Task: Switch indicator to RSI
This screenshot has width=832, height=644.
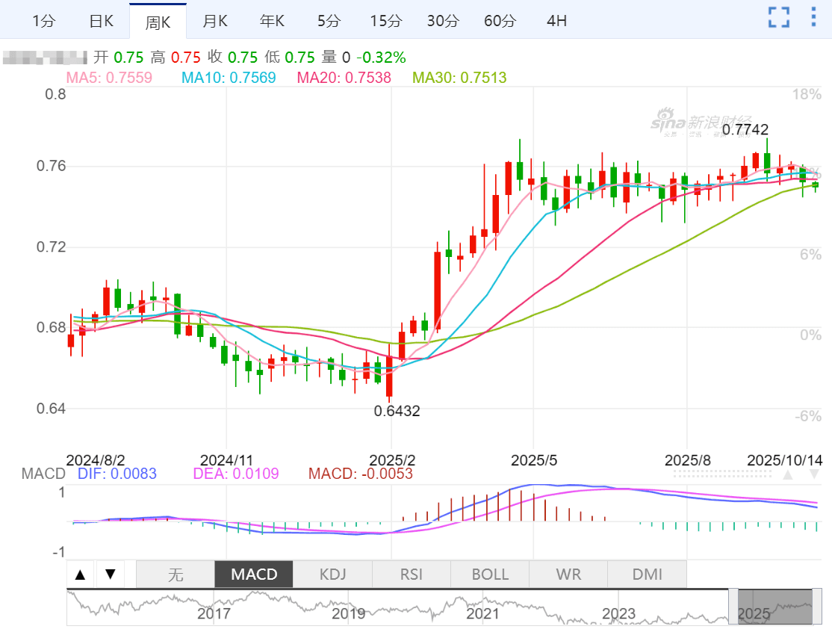Action: click(x=412, y=575)
